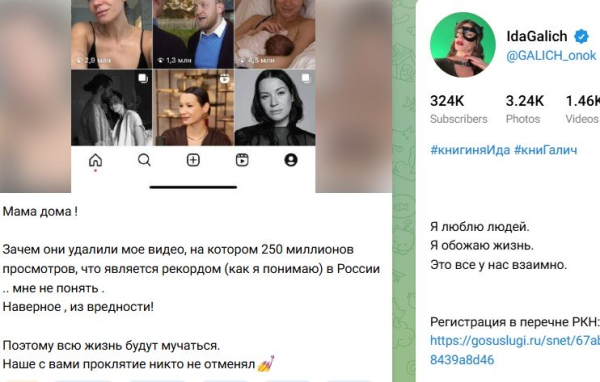Viewport: 600px width, 382px height.
Task: Switch to the Photos media tab
Action: click(524, 110)
